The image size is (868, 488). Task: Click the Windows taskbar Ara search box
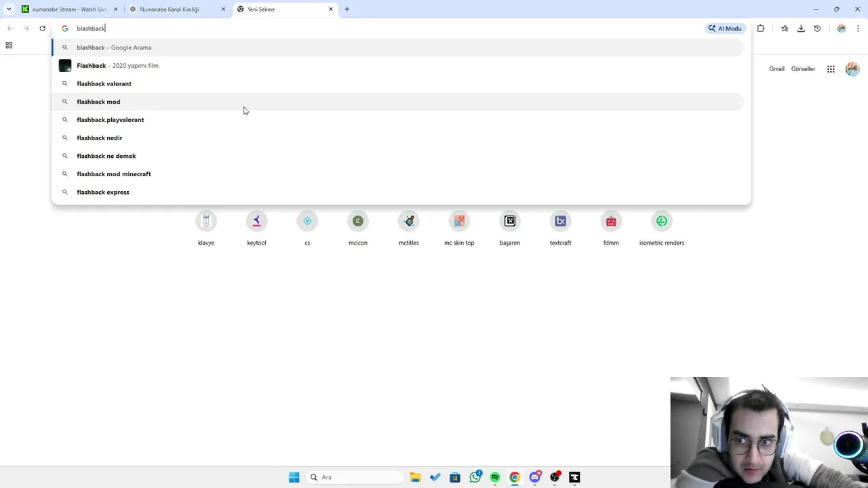[354, 477]
